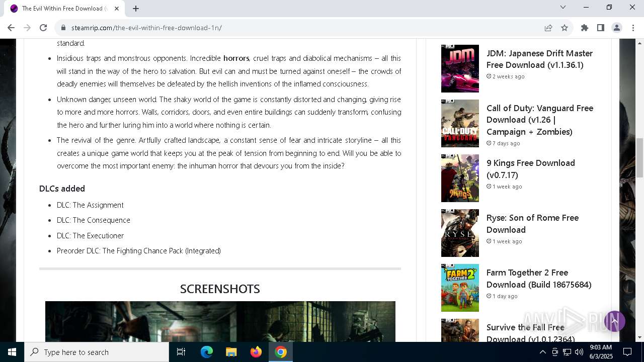Open Survive the Fall thumbnail
Screen dimensions: 644x362
coord(460,330)
